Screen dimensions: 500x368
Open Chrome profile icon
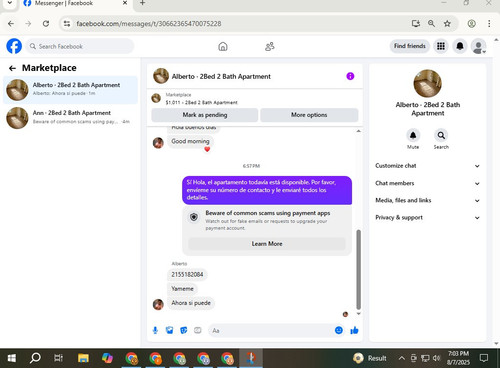pos(471,24)
